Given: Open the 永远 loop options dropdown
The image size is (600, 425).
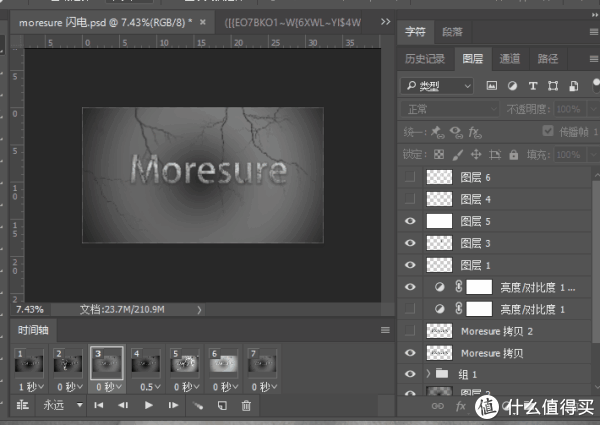Looking at the screenshot, I should pos(62,405).
